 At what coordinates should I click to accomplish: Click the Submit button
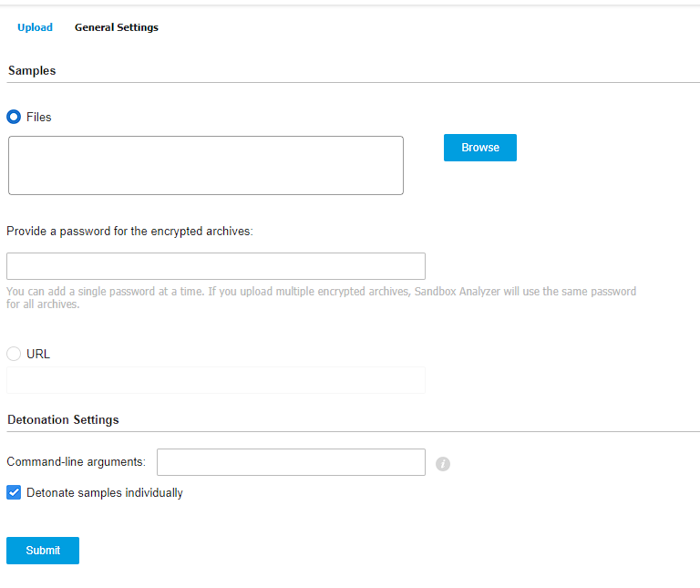point(43,551)
